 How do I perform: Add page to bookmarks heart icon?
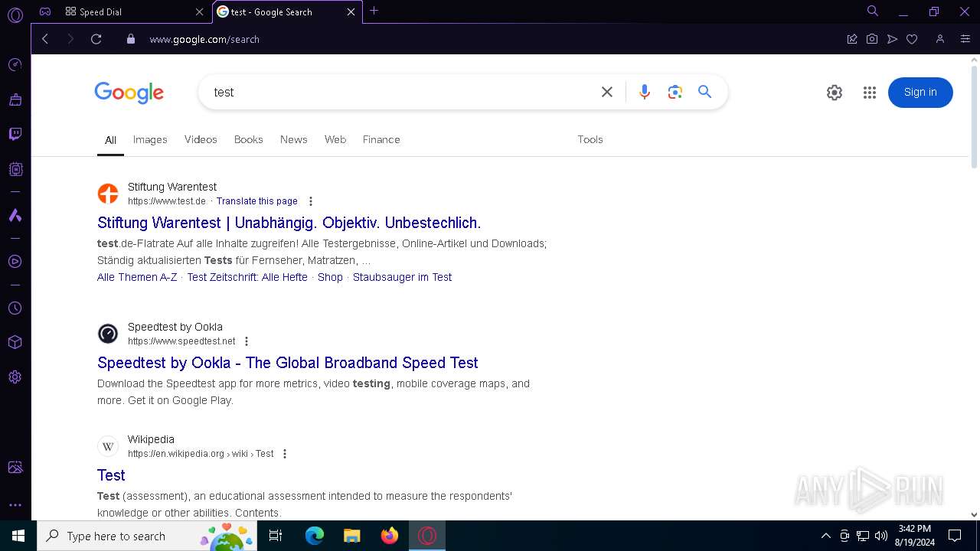click(912, 39)
